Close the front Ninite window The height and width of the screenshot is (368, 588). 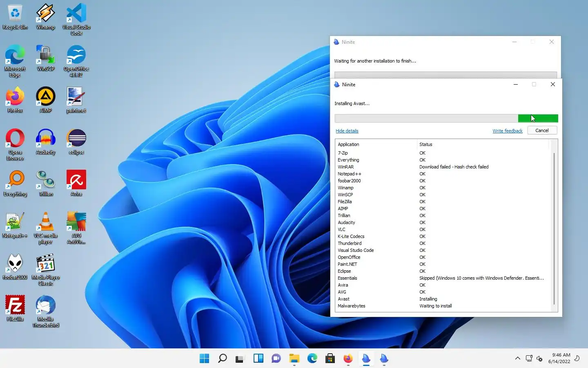coord(552,84)
